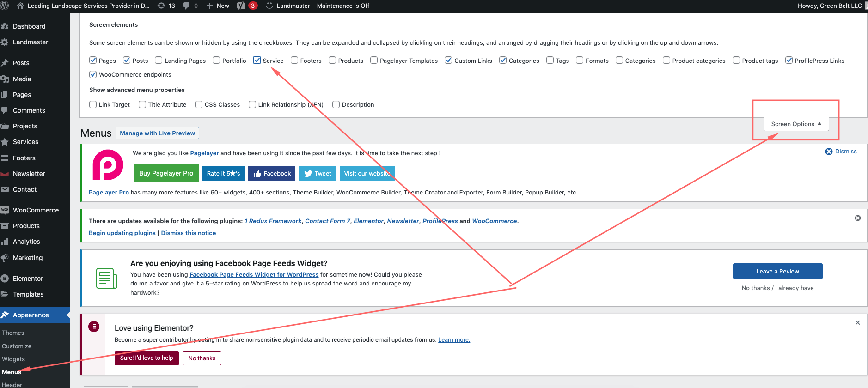Toggle the WooCommerce endpoints checkbox
The width and height of the screenshot is (868, 388).
coord(93,74)
